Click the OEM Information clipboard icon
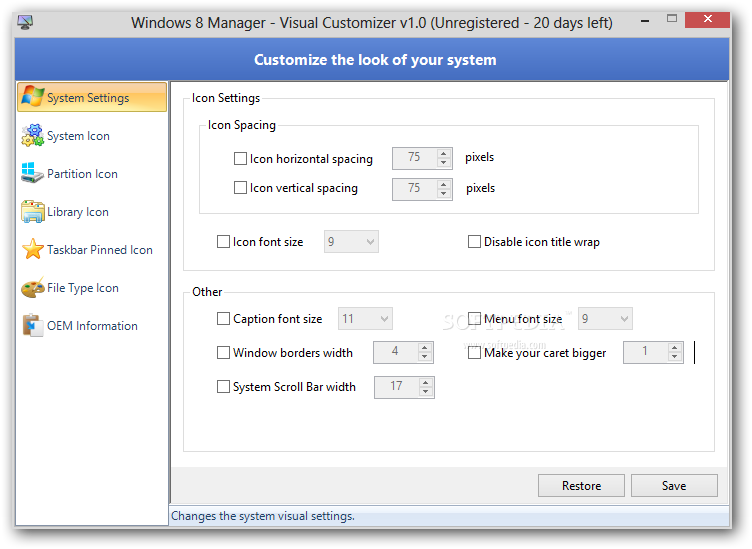The width and height of the screenshot is (752, 549). pyautogui.click(x=32, y=325)
